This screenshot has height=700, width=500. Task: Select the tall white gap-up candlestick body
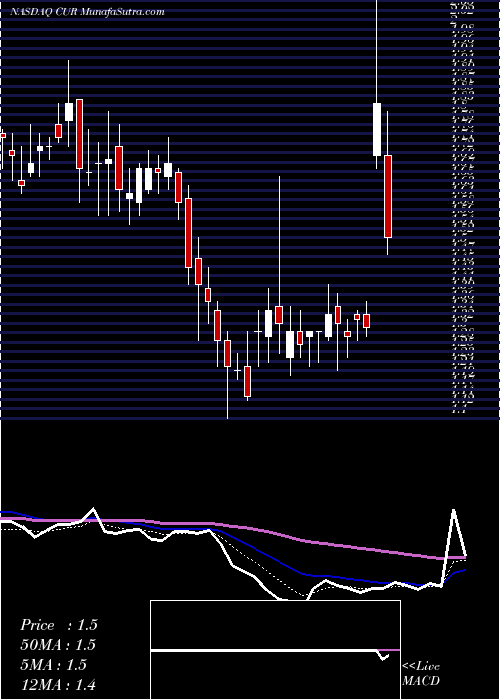click(377, 129)
